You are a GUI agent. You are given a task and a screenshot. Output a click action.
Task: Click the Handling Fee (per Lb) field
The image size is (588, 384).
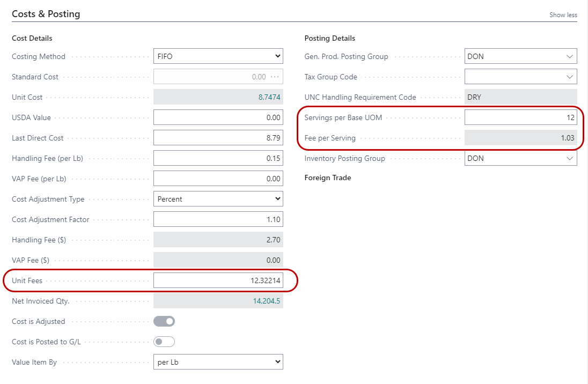[218, 158]
